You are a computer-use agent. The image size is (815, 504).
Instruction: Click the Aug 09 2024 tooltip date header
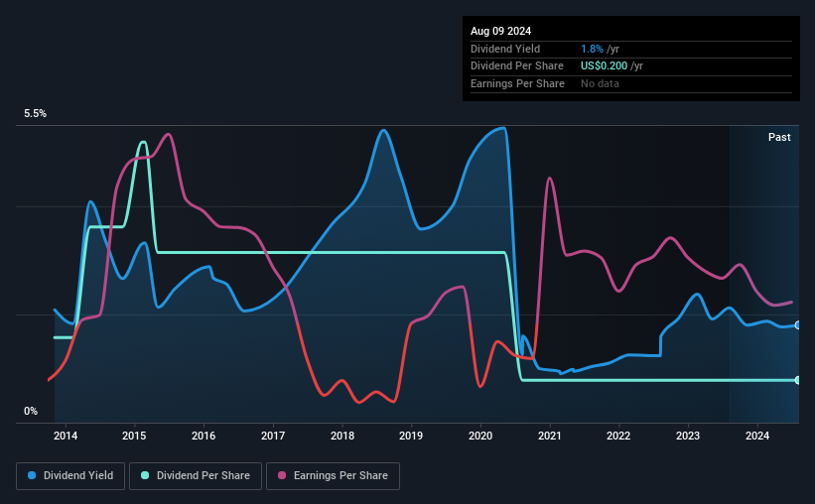501,31
